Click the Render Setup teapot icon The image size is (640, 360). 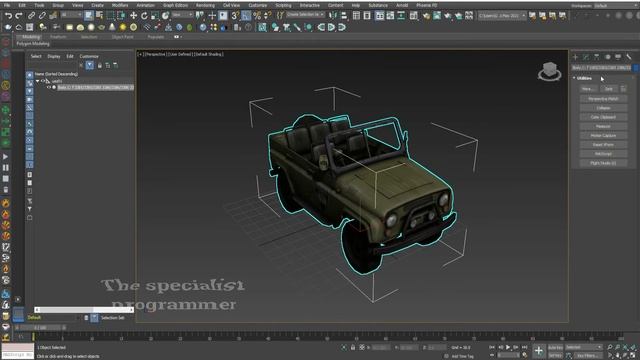tap(426, 16)
